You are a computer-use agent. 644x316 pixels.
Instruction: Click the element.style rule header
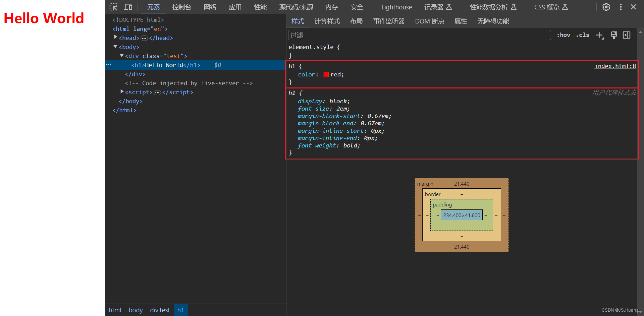(314, 47)
